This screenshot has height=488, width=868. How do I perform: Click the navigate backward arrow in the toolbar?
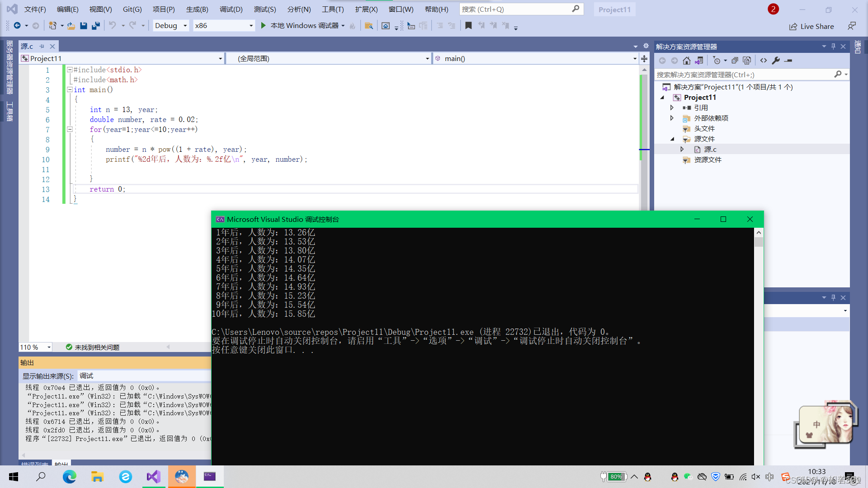[x=17, y=26]
